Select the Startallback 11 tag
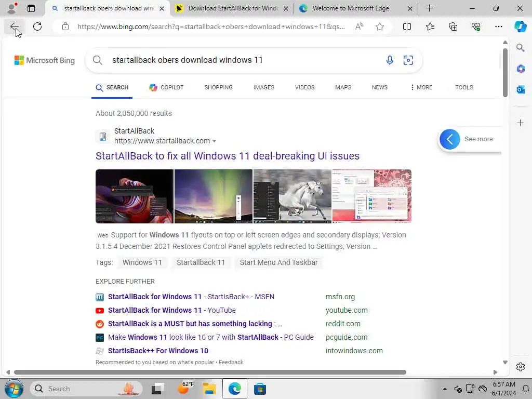This screenshot has width=532, height=399. pyautogui.click(x=201, y=262)
